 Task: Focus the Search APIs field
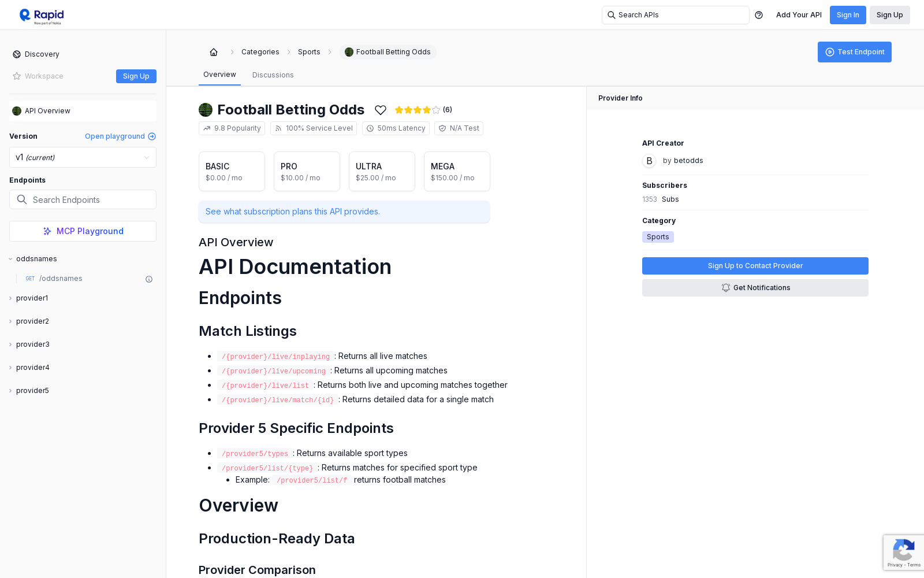click(676, 15)
